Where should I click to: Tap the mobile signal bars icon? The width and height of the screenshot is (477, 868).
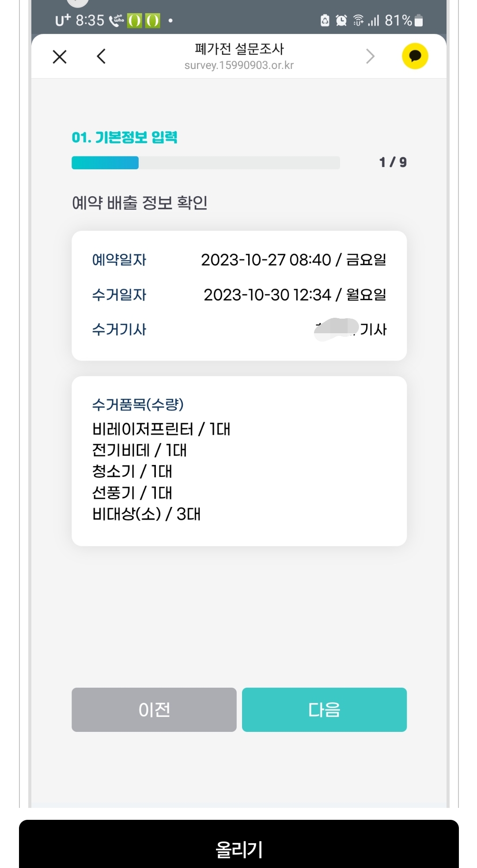(x=374, y=20)
